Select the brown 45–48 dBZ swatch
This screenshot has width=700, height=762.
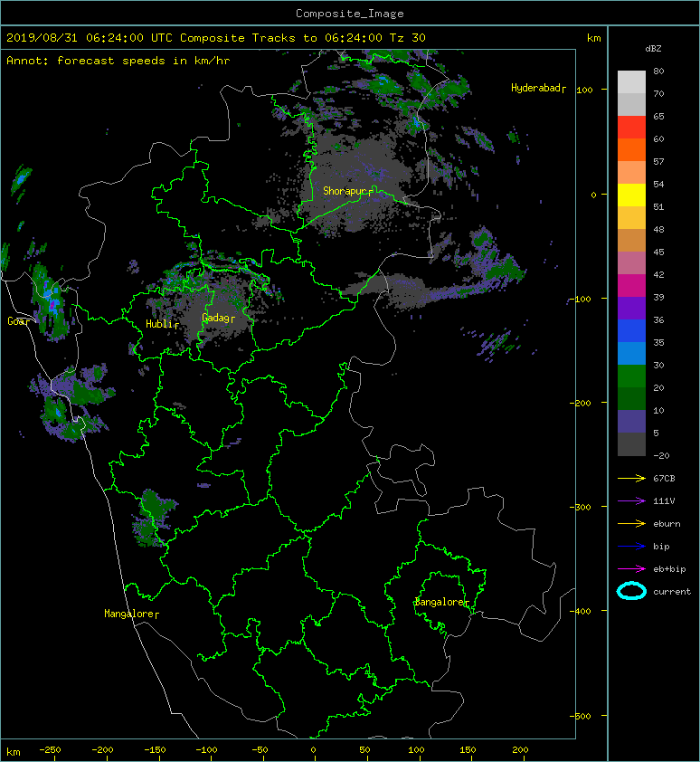pyautogui.click(x=631, y=240)
